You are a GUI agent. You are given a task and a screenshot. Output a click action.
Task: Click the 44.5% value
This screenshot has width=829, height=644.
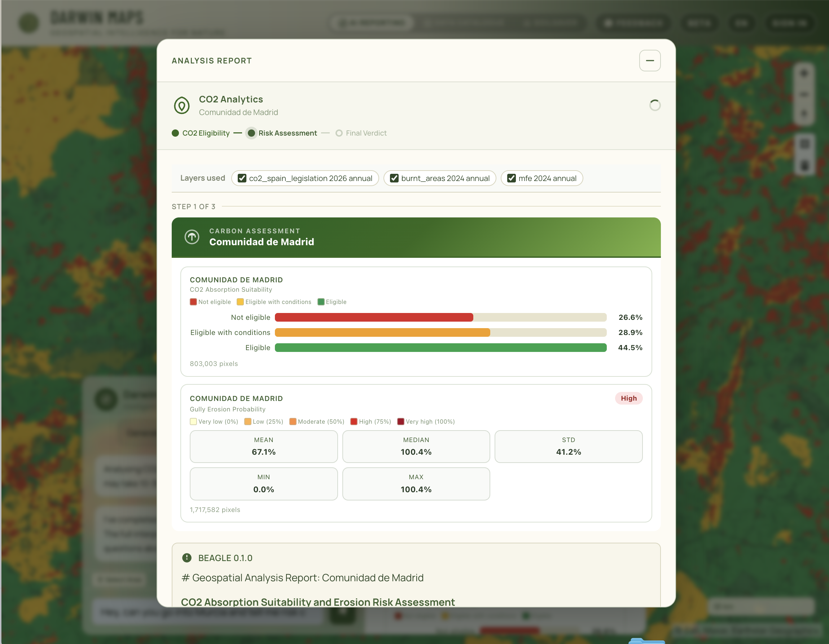tap(630, 348)
